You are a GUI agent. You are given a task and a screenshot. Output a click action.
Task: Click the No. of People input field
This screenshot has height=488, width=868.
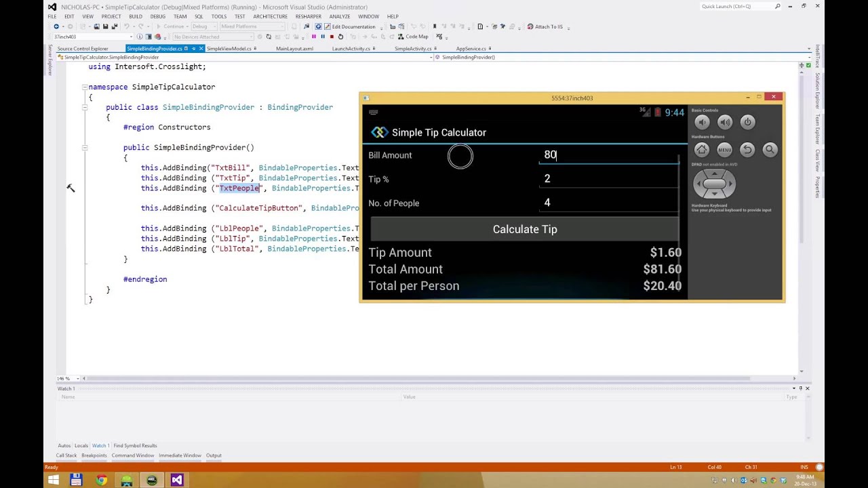(x=609, y=203)
